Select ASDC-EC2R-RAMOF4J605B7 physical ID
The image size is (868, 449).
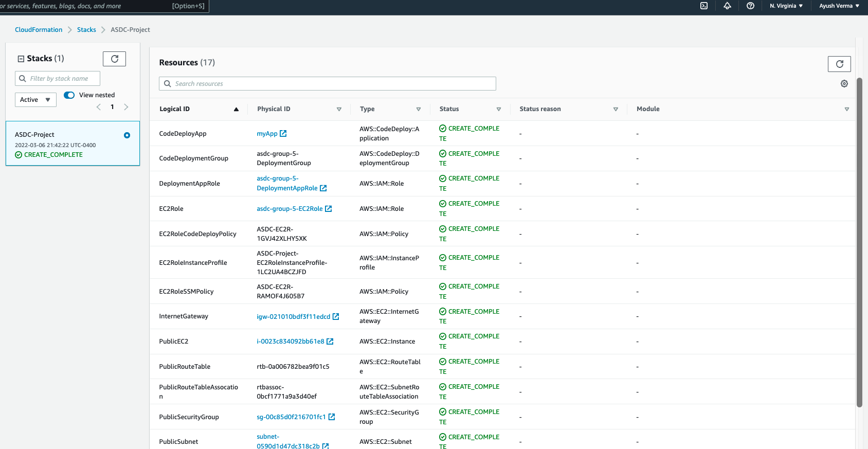281,292
